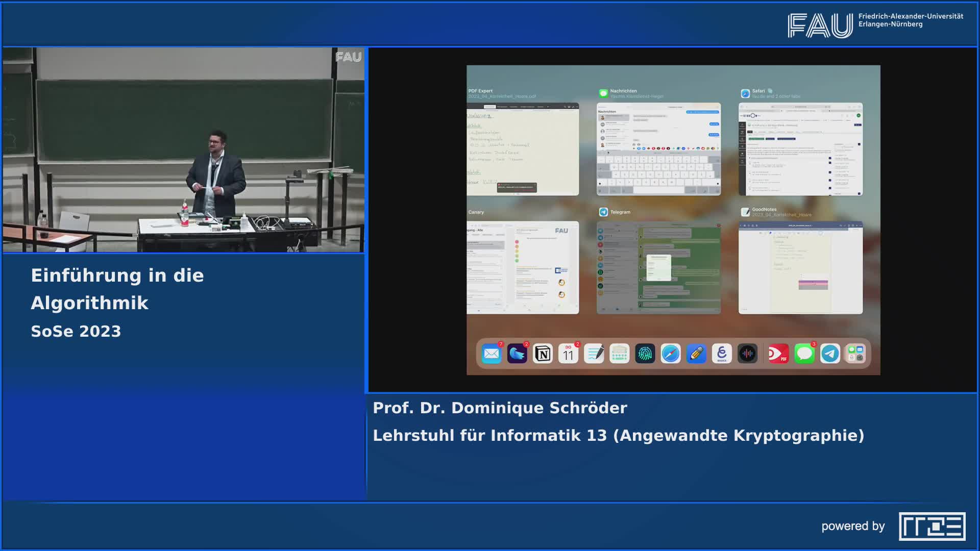This screenshot has width=980, height=551.
Task: Open the Mail app from the dock
Action: click(493, 353)
